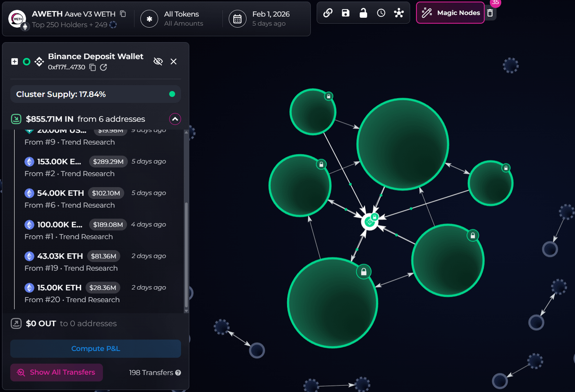Copy the 0xf17f...4730 wallet address
The height and width of the screenshot is (392, 575).
(x=93, y=67)
